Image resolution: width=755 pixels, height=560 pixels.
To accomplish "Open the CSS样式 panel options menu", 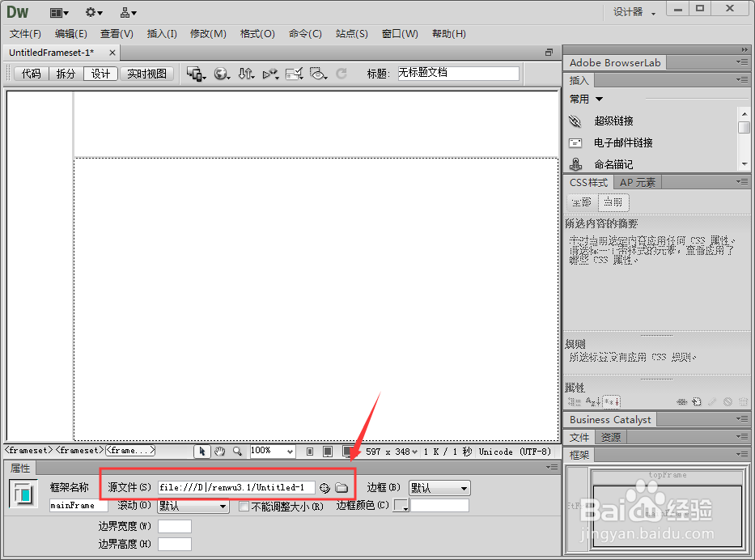I will [742, 181].
